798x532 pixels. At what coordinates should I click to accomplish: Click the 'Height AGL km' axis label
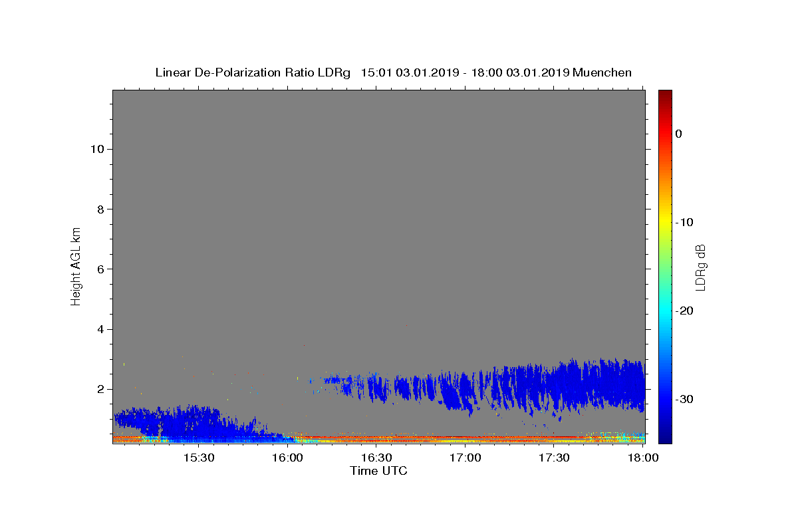click(76, 265)
